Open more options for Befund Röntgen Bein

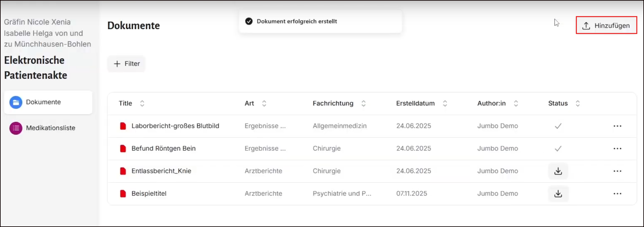pos(617,149)
